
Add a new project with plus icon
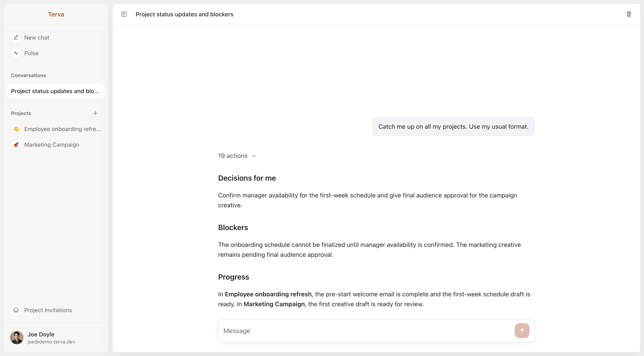pyautogui.click(x=95, y=113)
